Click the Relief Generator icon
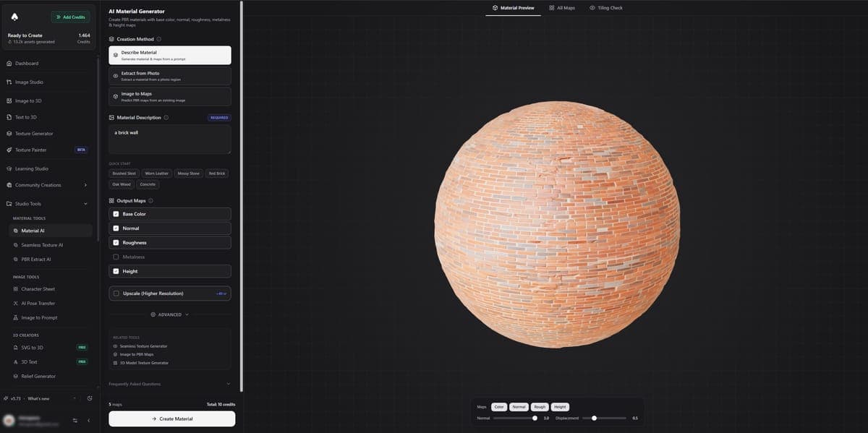Image resolution: width=868 pixels, height=433 pixels. pos(16,377)
